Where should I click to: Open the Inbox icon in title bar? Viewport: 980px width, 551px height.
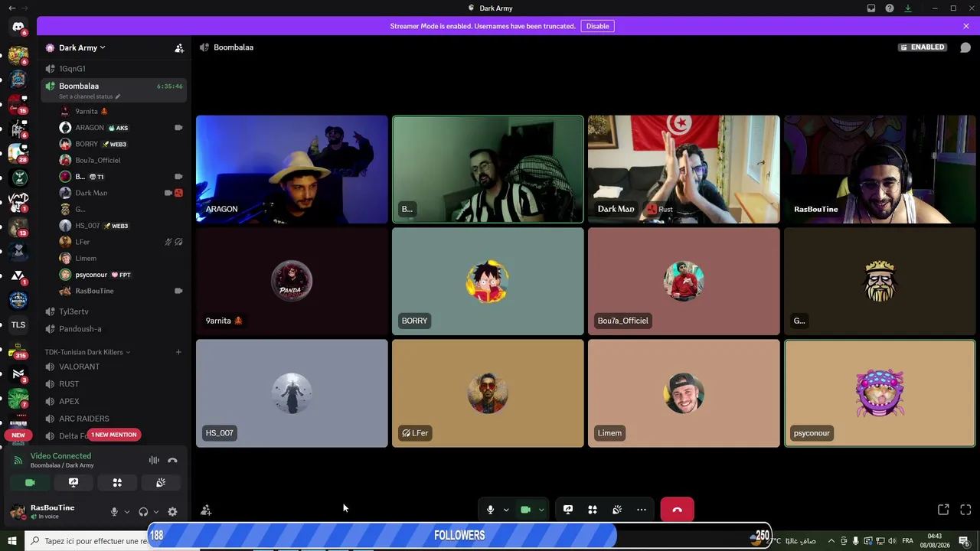[871, 8]
